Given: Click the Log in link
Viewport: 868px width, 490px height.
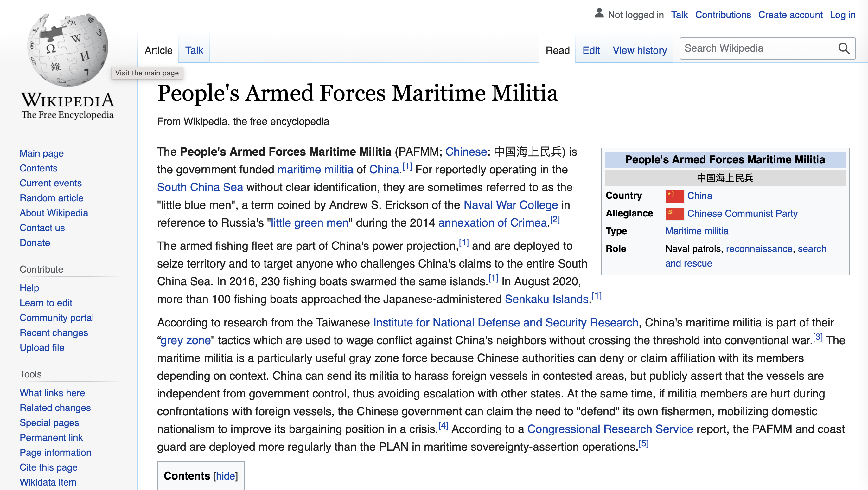Looking at the screenshot, I should click(842, 15).
